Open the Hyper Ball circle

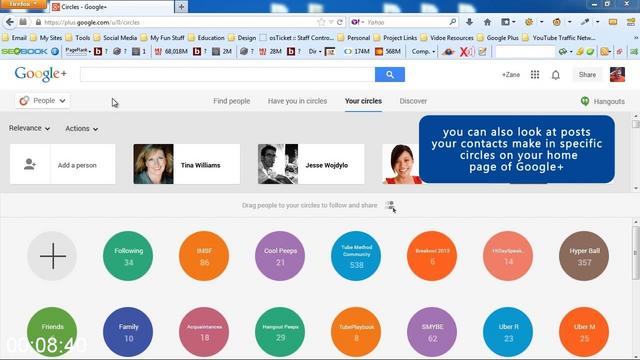pos(584,256)
